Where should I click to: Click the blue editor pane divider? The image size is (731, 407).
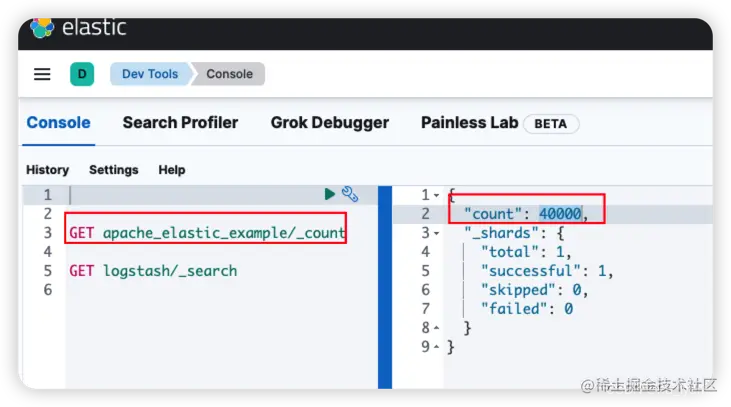coord(385,287)
